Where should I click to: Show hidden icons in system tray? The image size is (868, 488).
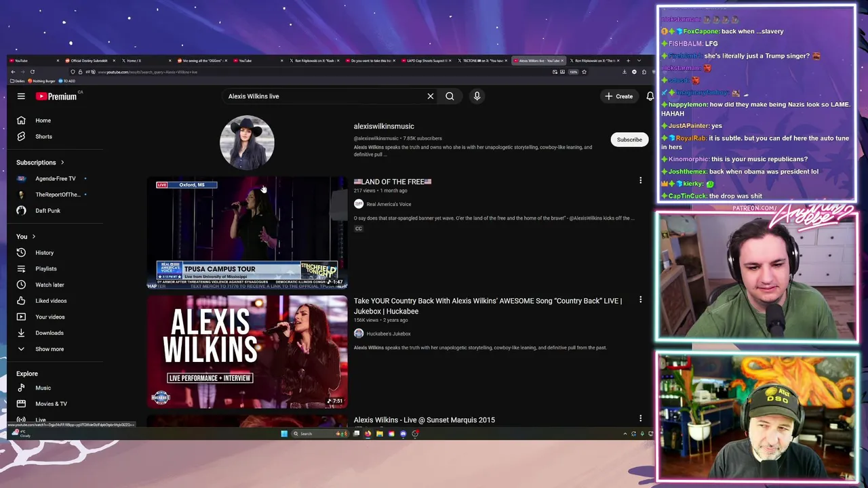click(625, 434)
